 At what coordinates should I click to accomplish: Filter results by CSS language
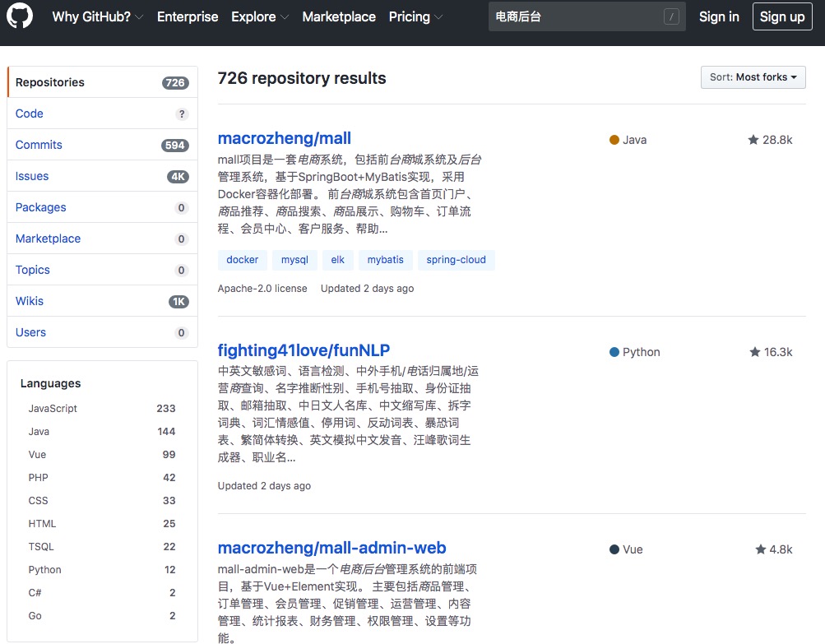102,500
